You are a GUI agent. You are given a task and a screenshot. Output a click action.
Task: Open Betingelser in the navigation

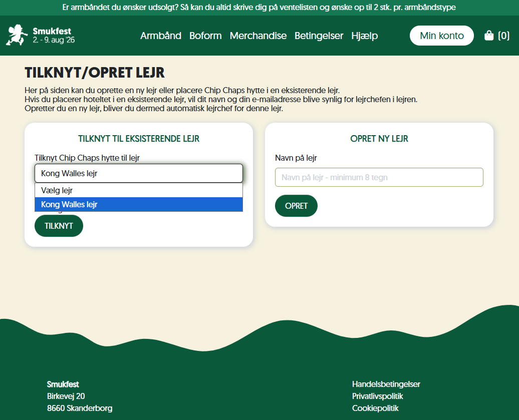319,36
